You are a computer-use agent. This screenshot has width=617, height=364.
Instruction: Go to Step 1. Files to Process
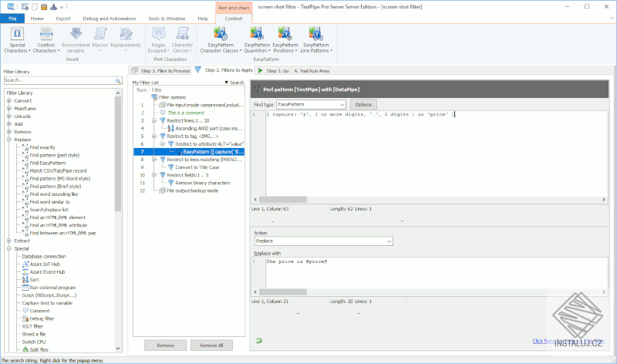pyautogui.click(x=160, y=71)
